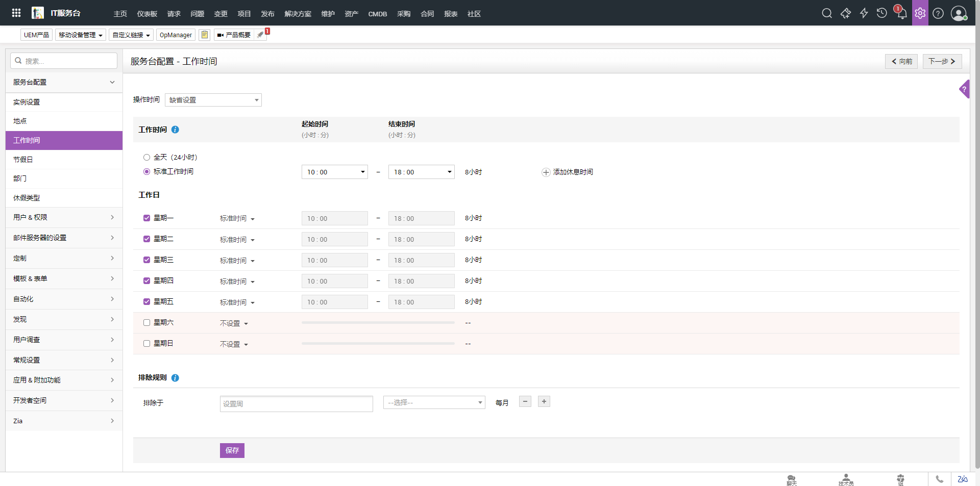Screen dimensions: 980x486
Task: Open the recent history clock icon
Action: pos(881,13)
